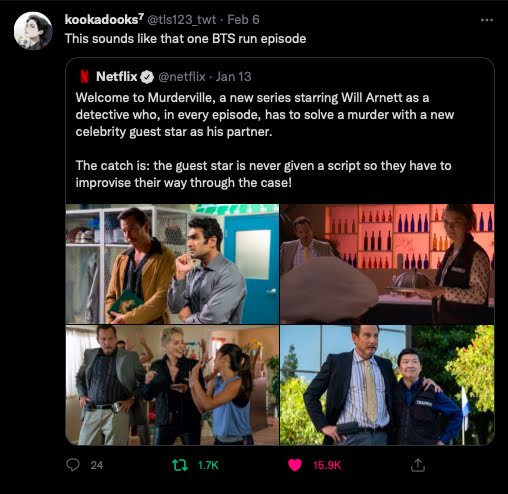
Task: Expand the three-dot more options menu
Action: coord(487,20)
